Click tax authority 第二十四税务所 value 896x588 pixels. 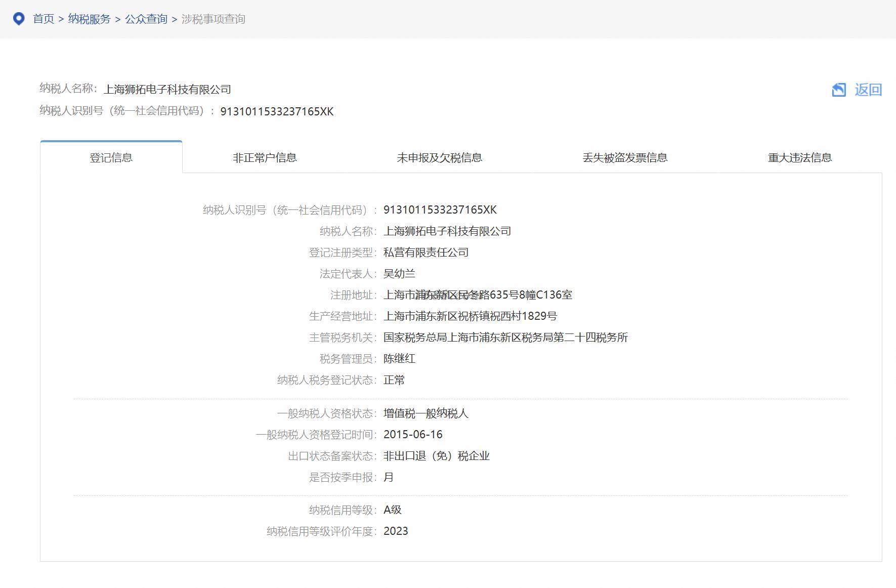(x=506, y=338)
